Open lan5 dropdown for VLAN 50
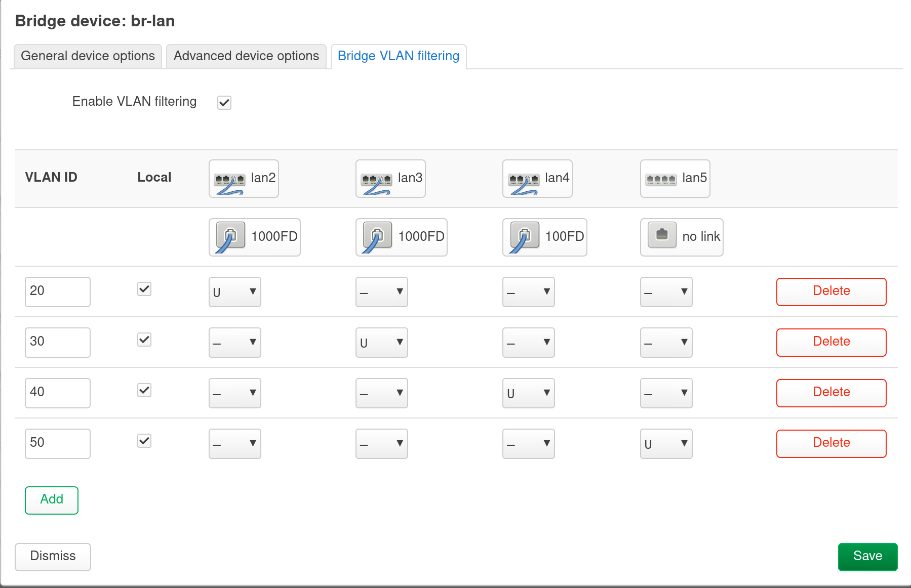The image size is (911, 588). click(666, 444)
